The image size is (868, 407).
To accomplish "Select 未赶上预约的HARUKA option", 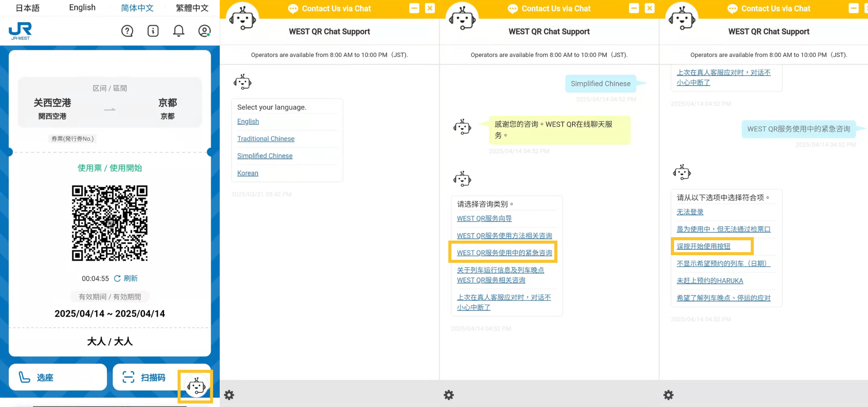I will pos(710,281).
